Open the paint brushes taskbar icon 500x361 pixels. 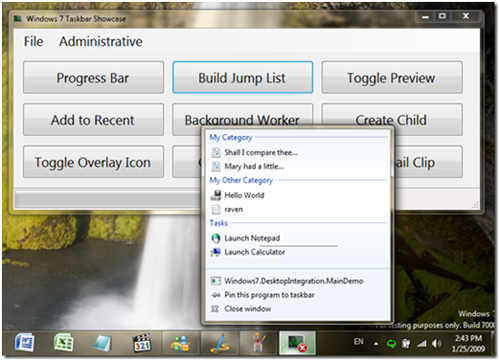click(x=258, y=343)
